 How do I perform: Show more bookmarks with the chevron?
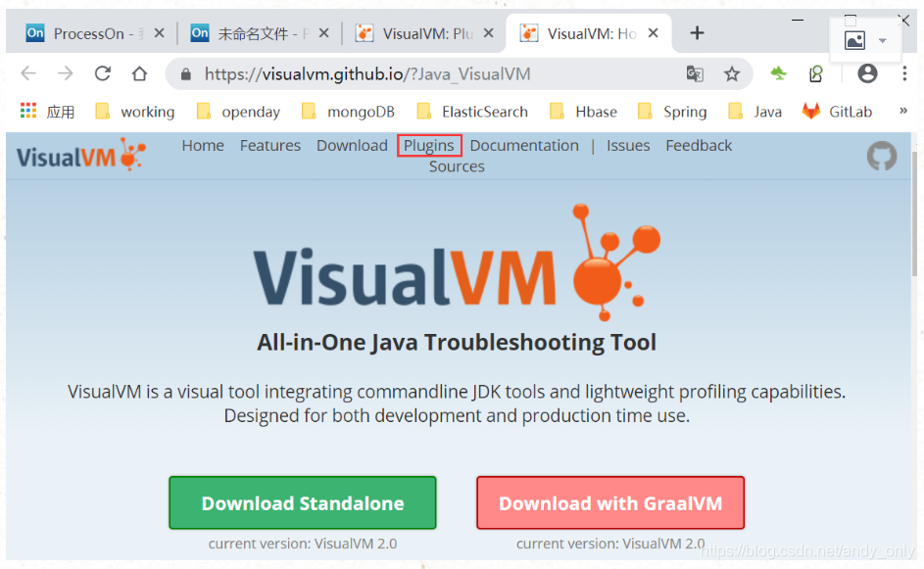tap(902, 110)
